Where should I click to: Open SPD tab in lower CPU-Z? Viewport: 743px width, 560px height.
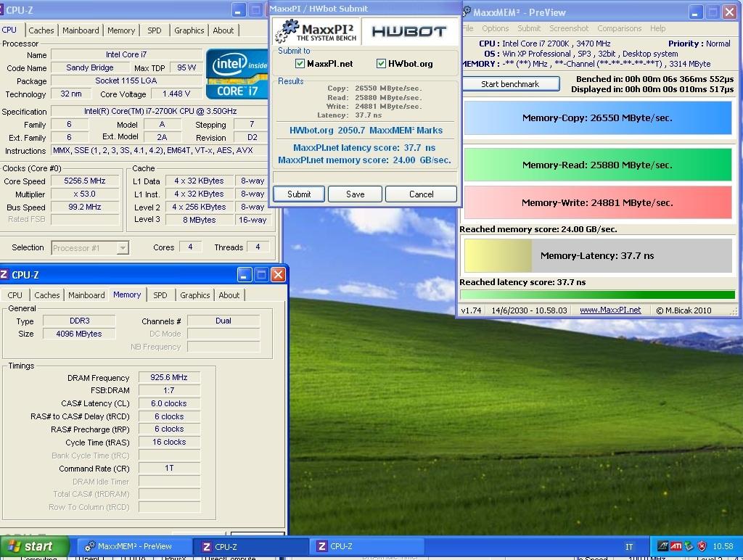pyautogui.click(x=160, y=295)
